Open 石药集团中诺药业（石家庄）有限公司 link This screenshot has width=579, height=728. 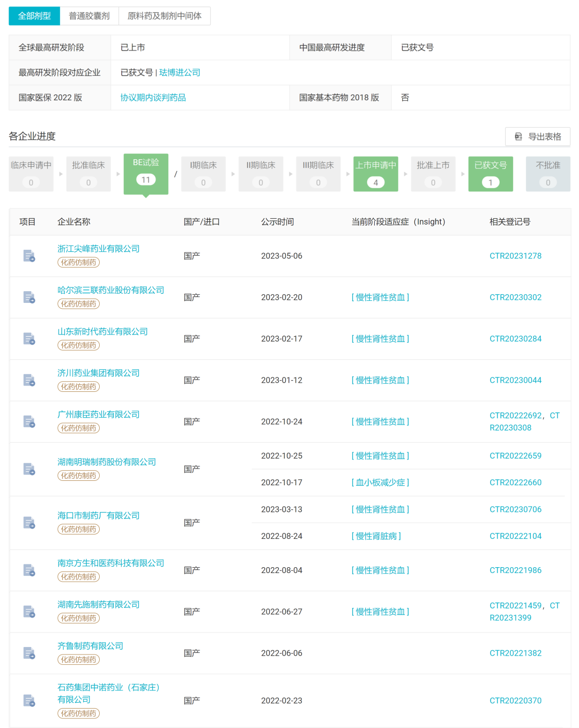pos(109,694)
